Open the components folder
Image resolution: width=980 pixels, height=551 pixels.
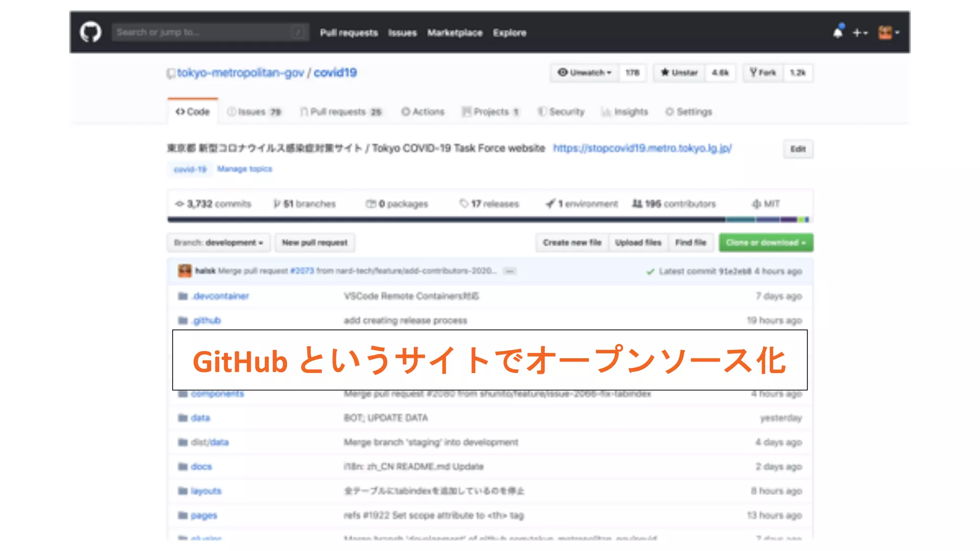[x=217, y=394]
